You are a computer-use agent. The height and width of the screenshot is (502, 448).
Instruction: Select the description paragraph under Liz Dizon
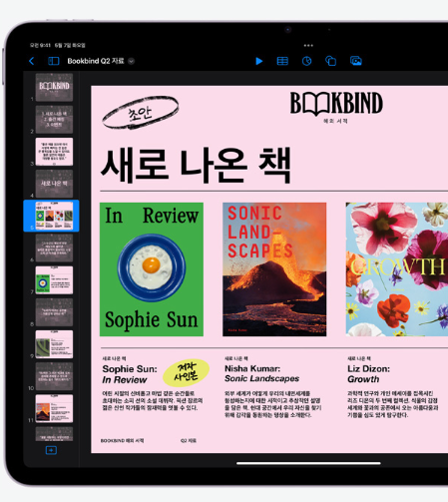coord(392,404)
